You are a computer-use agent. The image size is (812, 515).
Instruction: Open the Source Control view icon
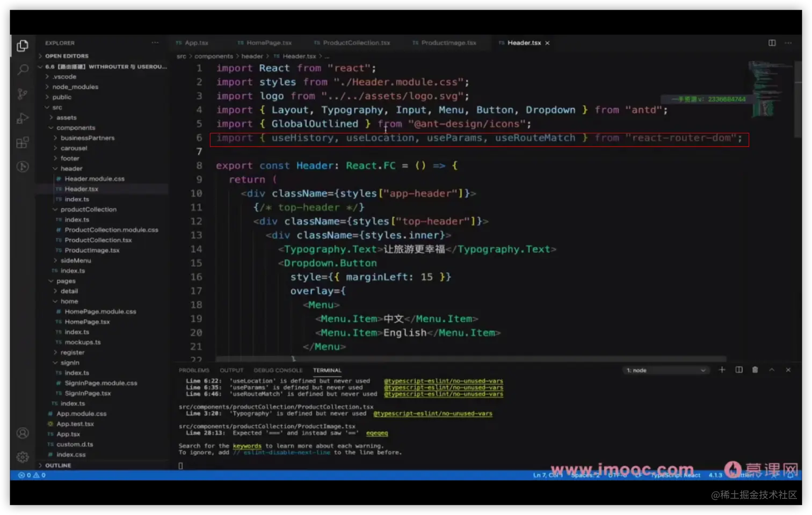(23, 94)
